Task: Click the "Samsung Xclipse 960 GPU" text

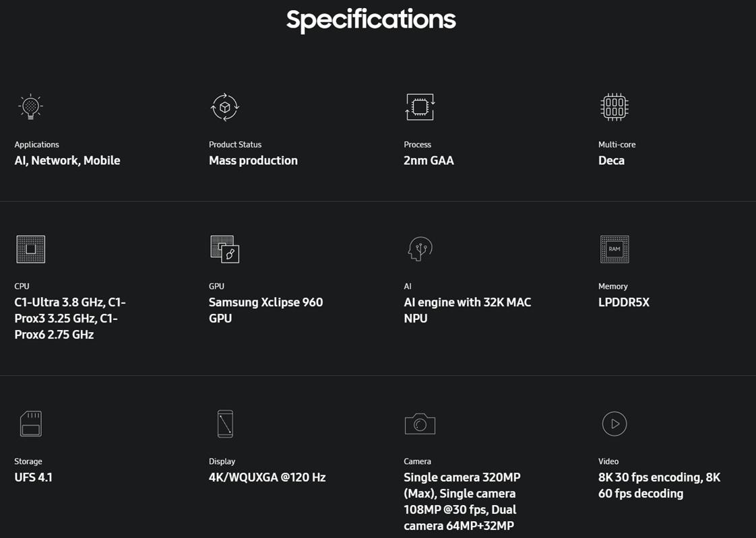Action: (x=265, y=310)
